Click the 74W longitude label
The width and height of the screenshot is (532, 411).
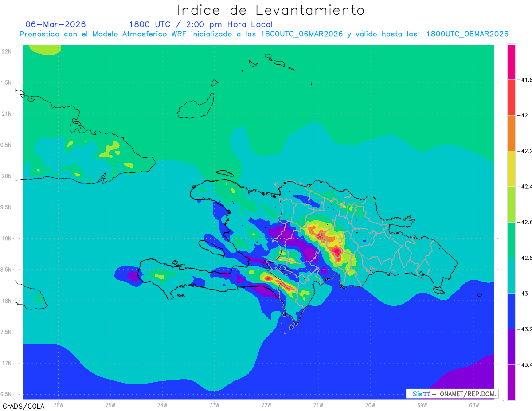coord(162,405)
